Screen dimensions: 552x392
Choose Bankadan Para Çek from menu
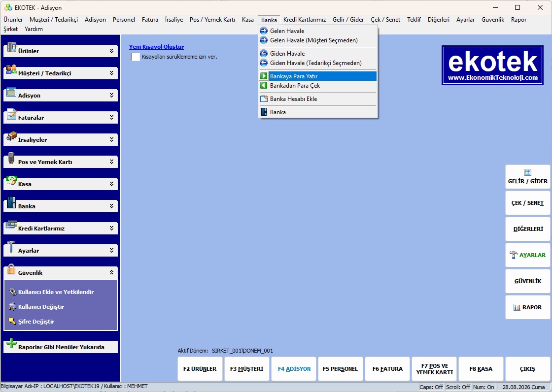click(x=318, y=86)
